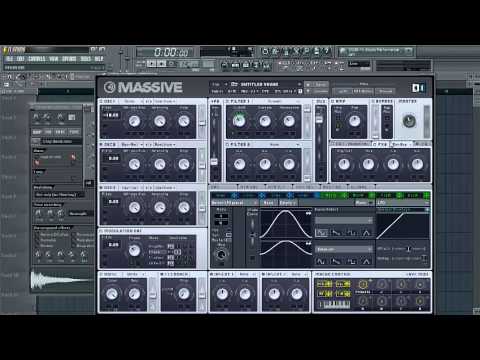Select triangle shape in lower LFO curve row
Image resolution: width=480 pixels, height=360 pixels.
pyautogui.click(x=366, y=261)
